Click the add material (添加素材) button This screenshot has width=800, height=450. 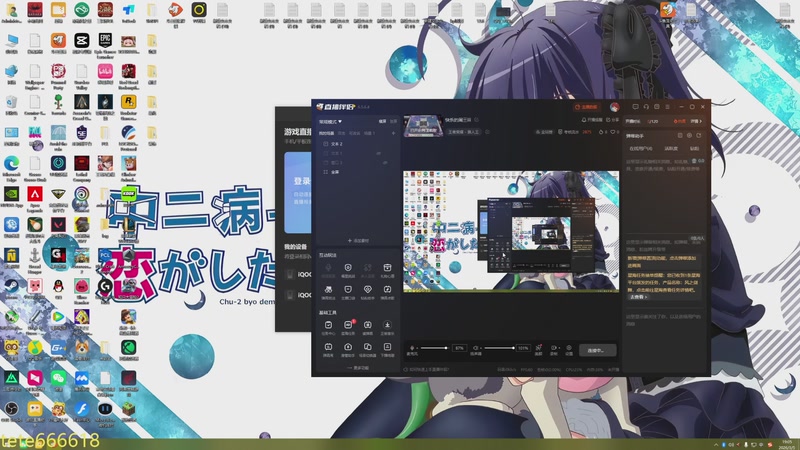pyautogui.click(x=358, y=240)
